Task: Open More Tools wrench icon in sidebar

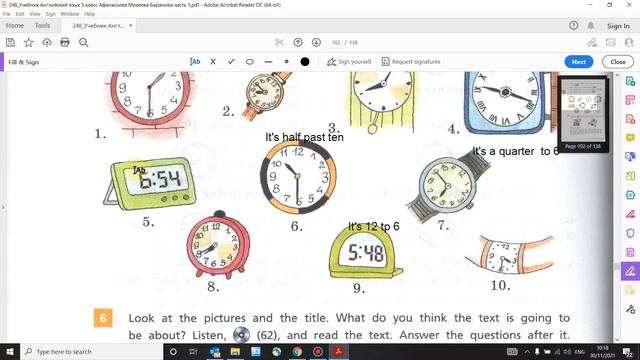Action: (x=630, y=309)
